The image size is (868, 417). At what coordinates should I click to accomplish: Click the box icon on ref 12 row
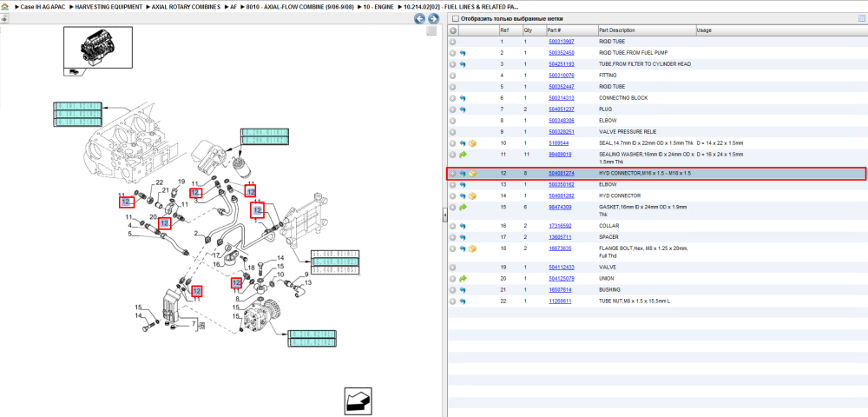coord(472,174)
